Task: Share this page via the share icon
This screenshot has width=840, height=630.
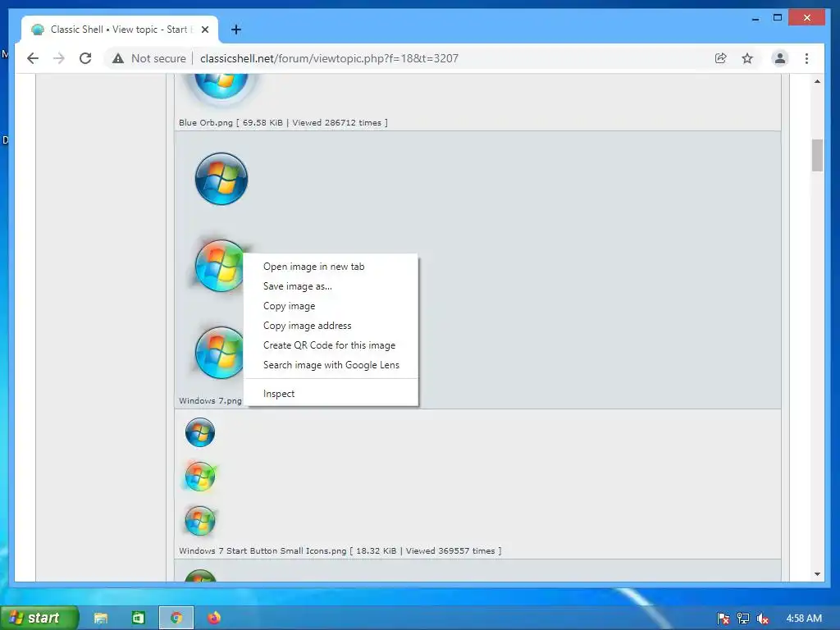Action: tap(720, 58)
